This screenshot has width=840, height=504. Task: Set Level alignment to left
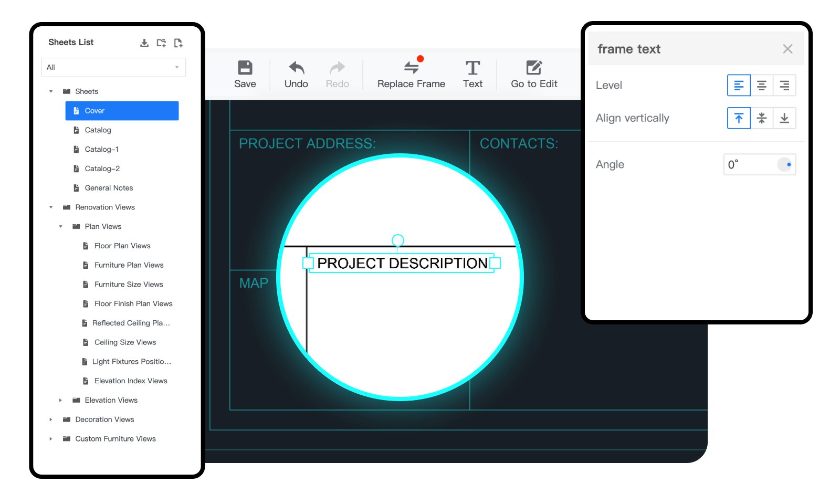[739, 85]
